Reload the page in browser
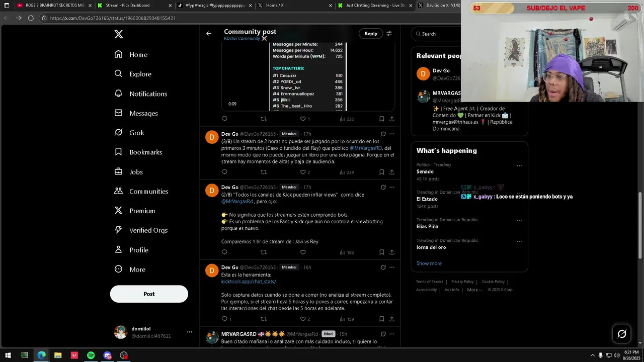The height and width of the screenshot is (362, 644). [x=31, y=18]
